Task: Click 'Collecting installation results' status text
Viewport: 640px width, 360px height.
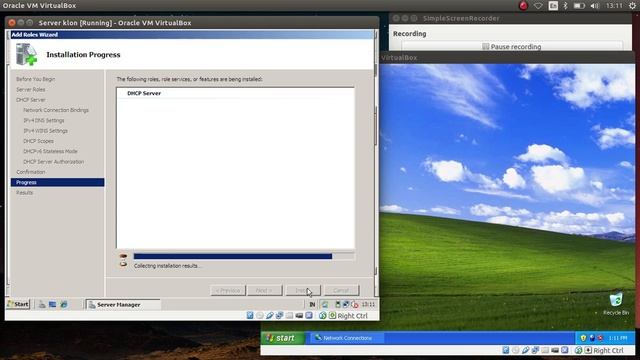Action: (x=167, y=266)
